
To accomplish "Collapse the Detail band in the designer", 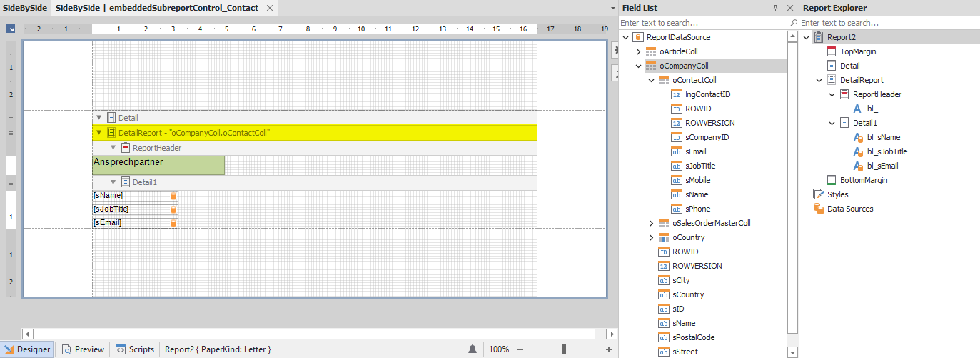I will 99,117.
